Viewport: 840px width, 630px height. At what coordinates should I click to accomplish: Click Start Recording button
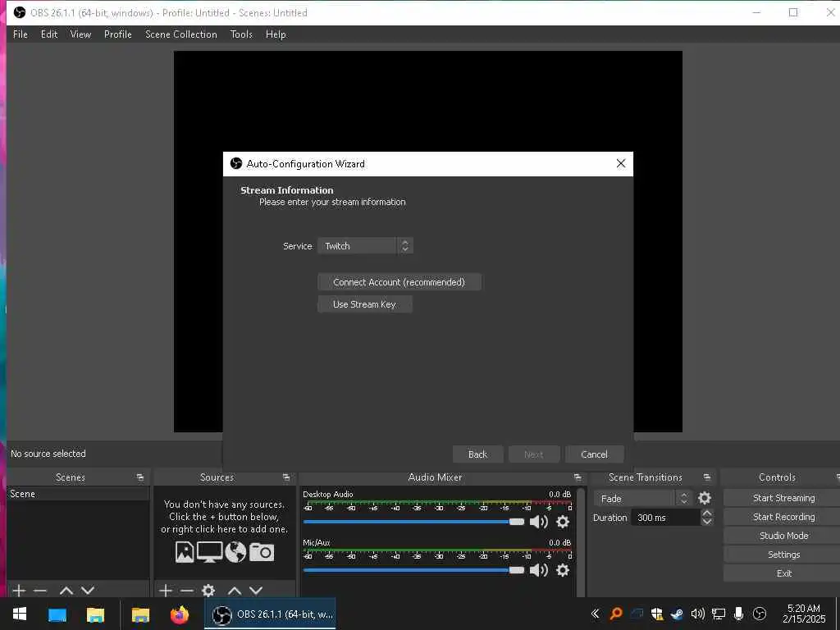(x=783, y=517)
